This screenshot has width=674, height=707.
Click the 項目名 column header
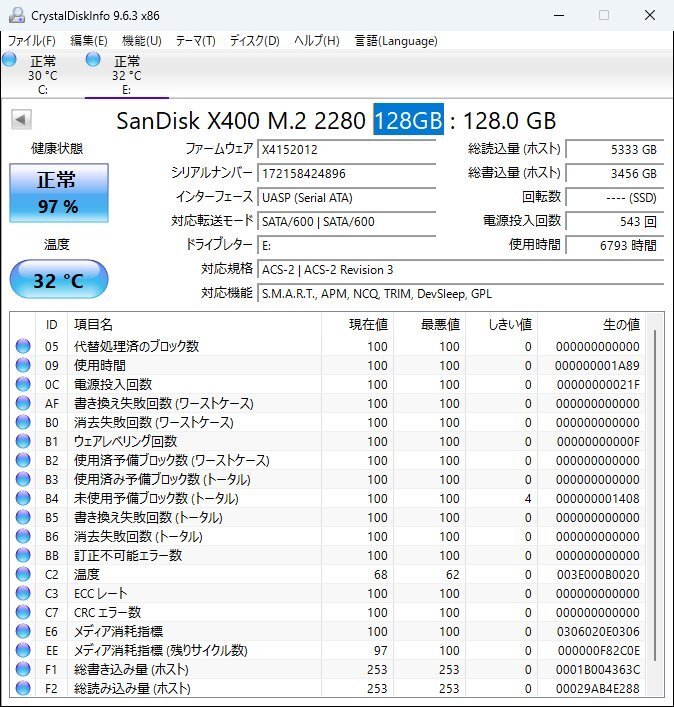pos(194,324)
